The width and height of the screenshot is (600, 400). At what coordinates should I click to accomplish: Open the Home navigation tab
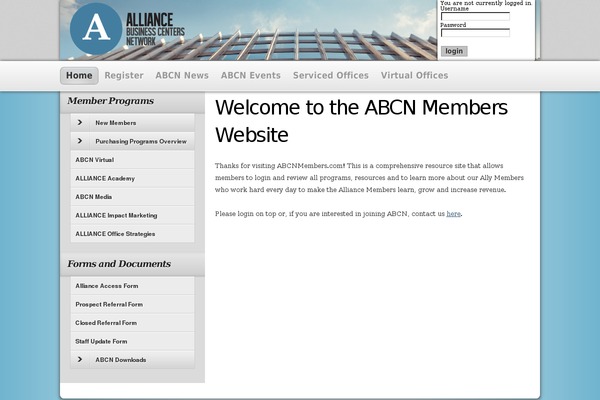(x=79, y=75)
